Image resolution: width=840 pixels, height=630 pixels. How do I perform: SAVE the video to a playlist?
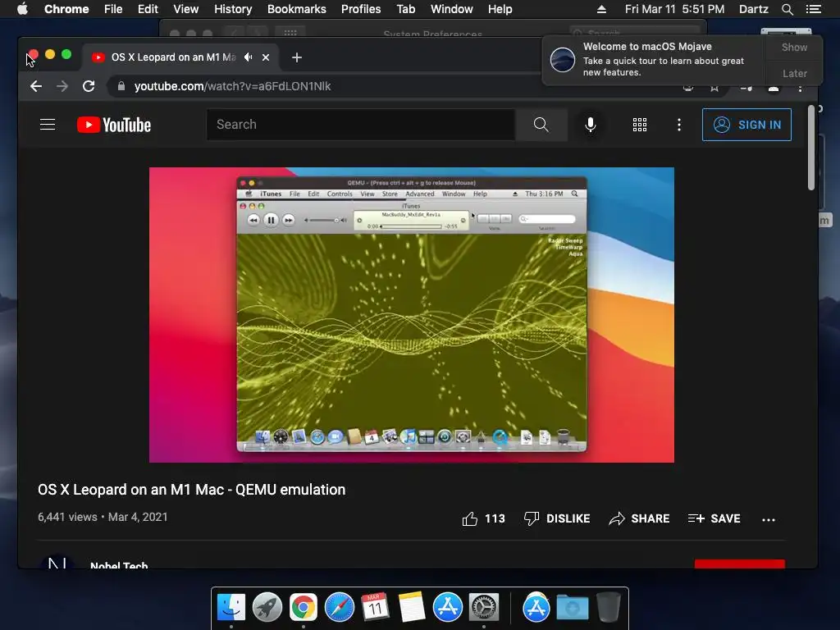[714, 518]
